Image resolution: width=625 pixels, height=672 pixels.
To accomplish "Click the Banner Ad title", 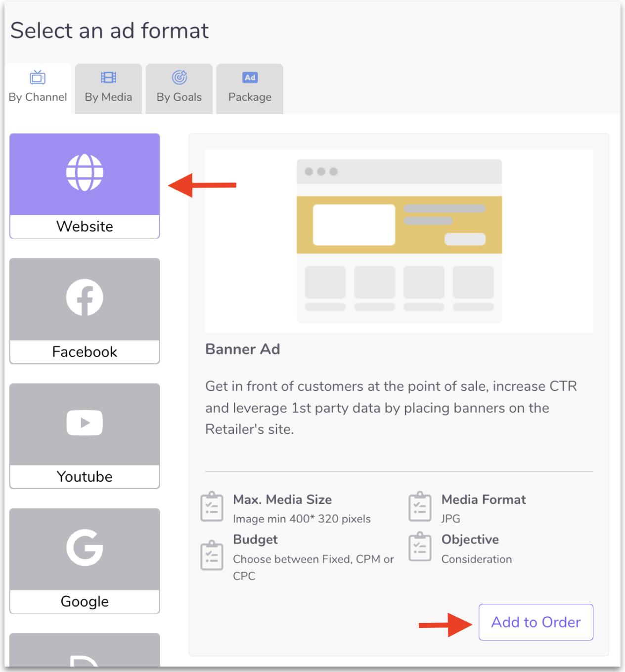I will 242,349.
